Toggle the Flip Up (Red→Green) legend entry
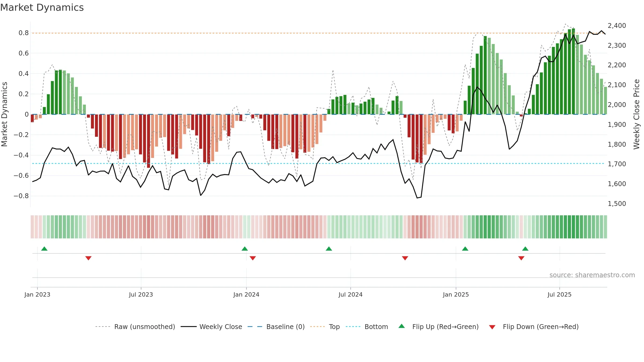The height and width of the screenshot is (362, 644). (439, 327)
